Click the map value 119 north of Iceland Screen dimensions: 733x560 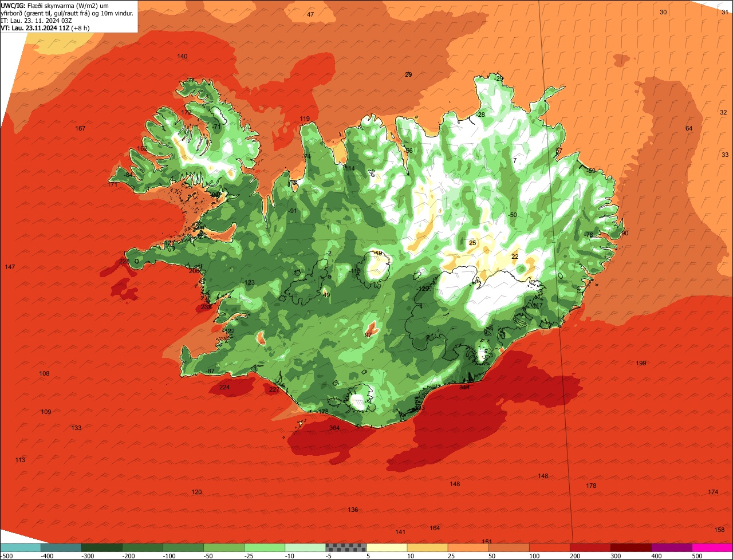tap(305, 119)
